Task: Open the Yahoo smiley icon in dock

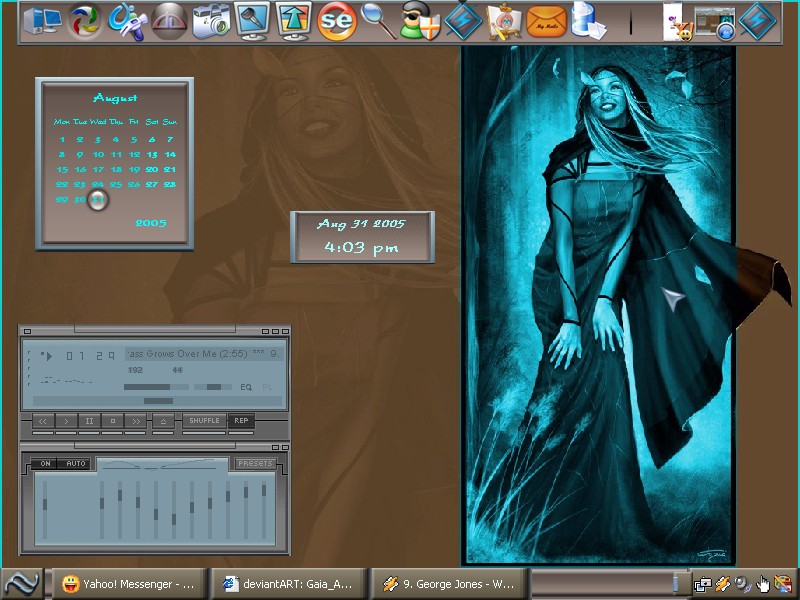Action: coord(678,22)
